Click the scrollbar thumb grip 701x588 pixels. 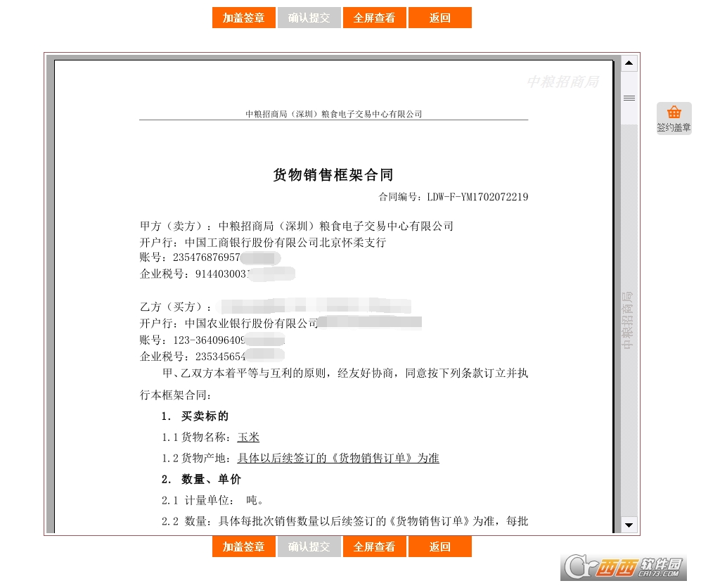tap(629, 98)
